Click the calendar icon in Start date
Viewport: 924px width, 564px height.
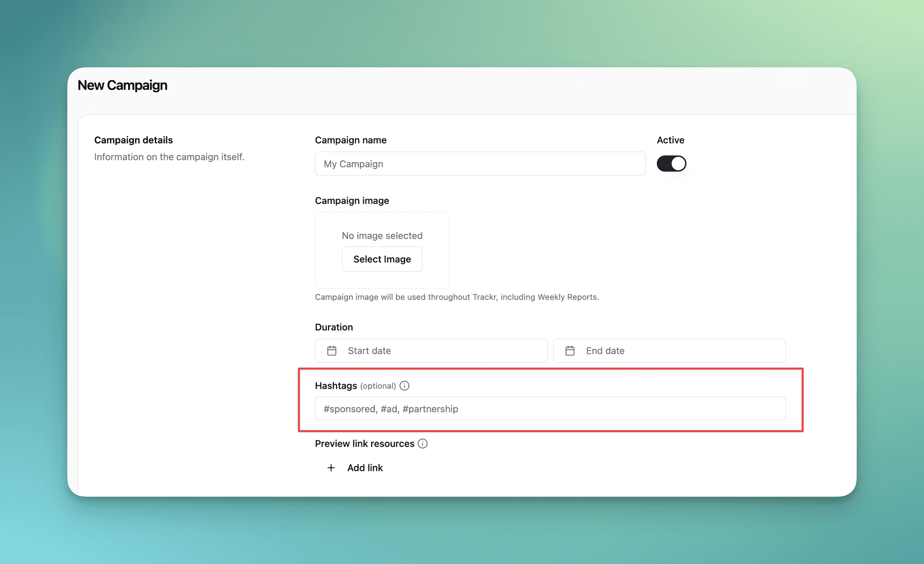[x=332, y=351]
